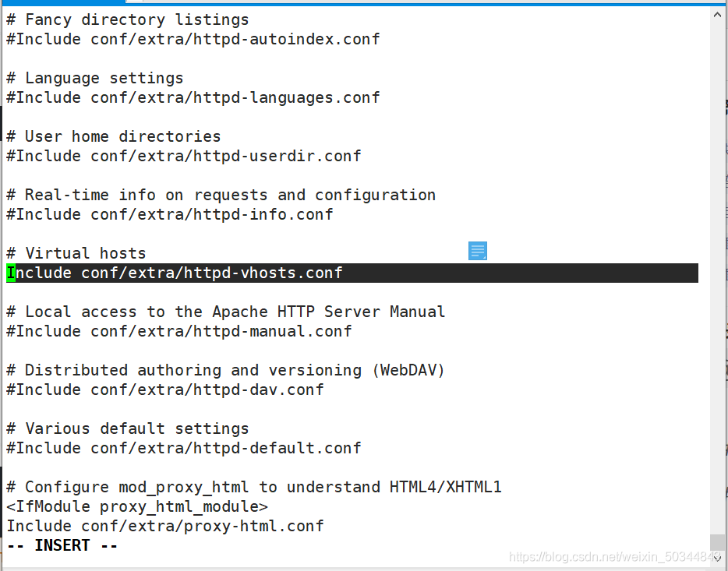Click the '<IfModule proxy_html_module>' line
The image size is (728, 571).
point(137,507)
